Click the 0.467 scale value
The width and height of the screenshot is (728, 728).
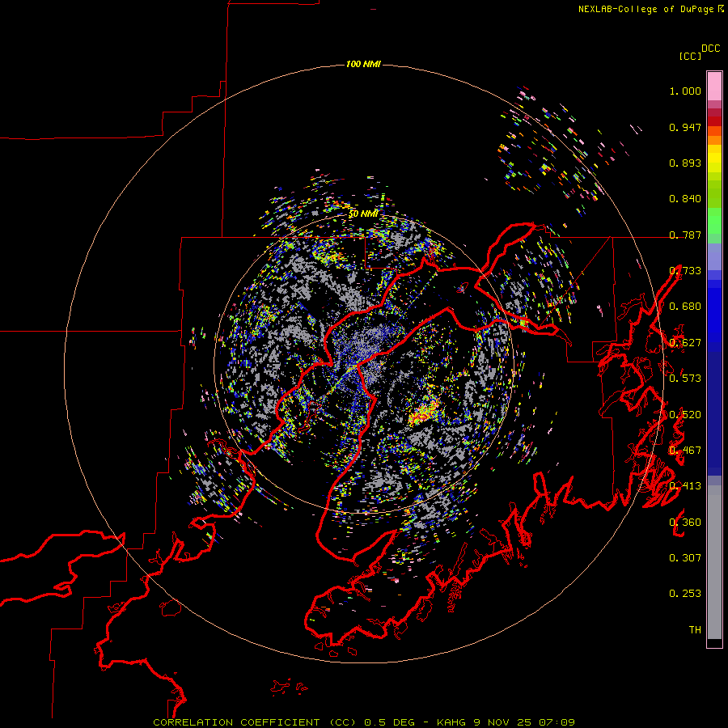(685, 451)
